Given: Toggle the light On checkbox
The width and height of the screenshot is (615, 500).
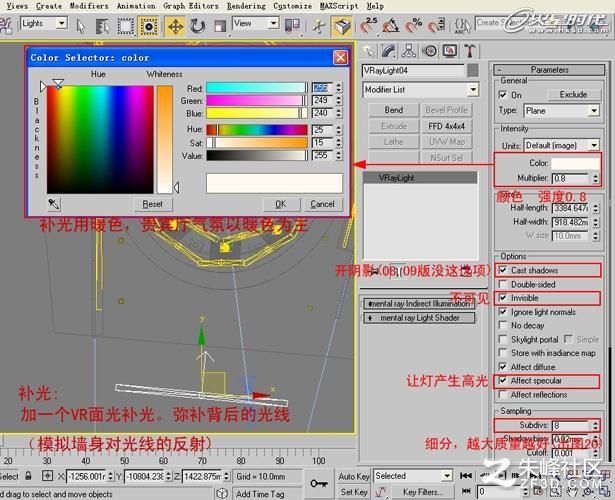Looking at the screenshot, I should click(502, 95).
